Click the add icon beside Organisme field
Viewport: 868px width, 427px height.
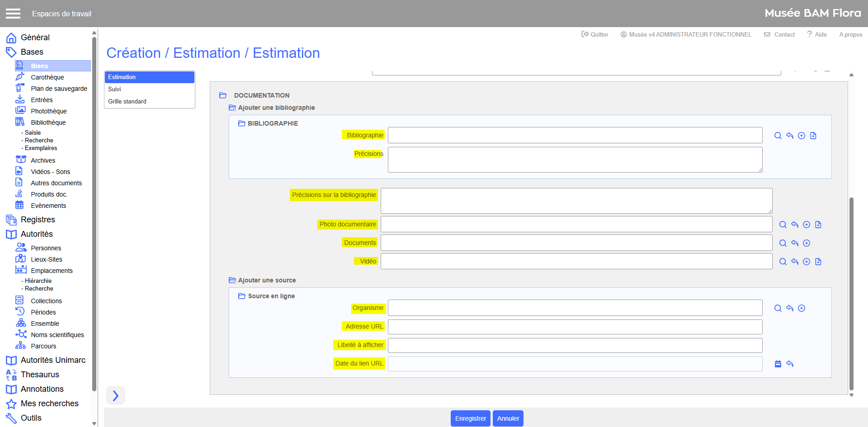(x=801, y=308)
